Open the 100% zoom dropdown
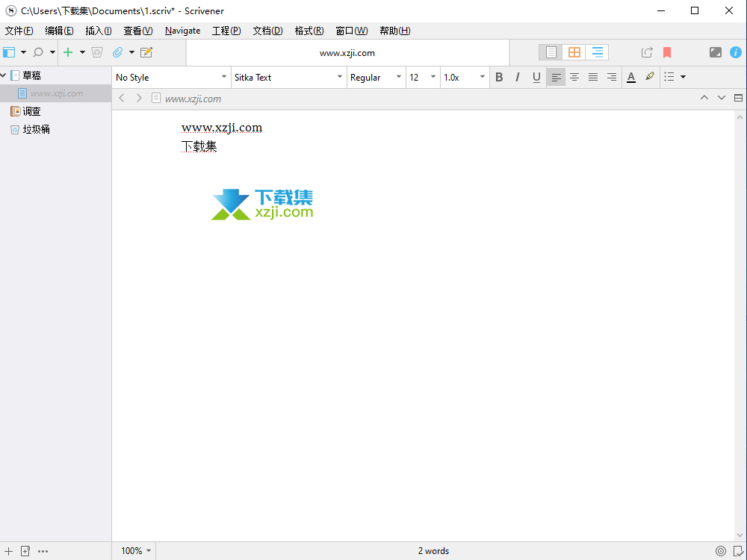This screenshot has width=747, height=560. pyautogui.click(x=136, y=551)
